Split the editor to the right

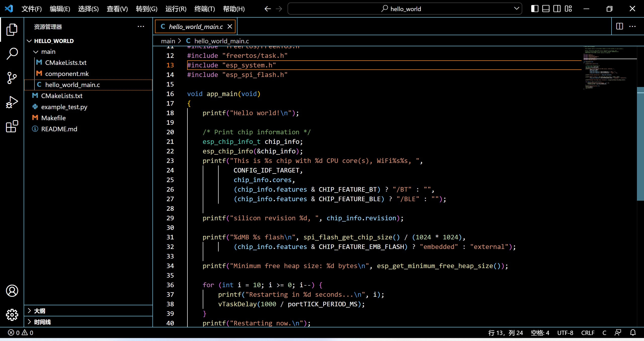620,26
